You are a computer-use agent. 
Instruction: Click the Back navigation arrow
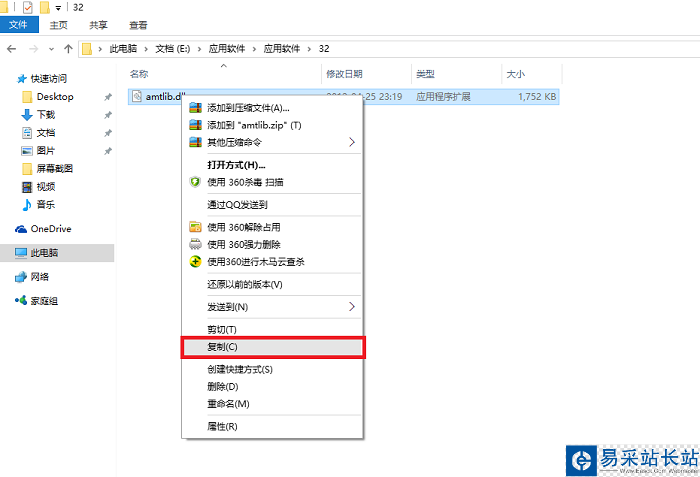(12, 49)
